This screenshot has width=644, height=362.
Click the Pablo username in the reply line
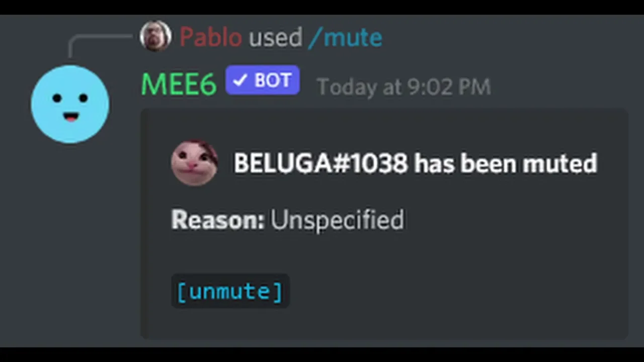pyautogui.click(x=210, y=37)
